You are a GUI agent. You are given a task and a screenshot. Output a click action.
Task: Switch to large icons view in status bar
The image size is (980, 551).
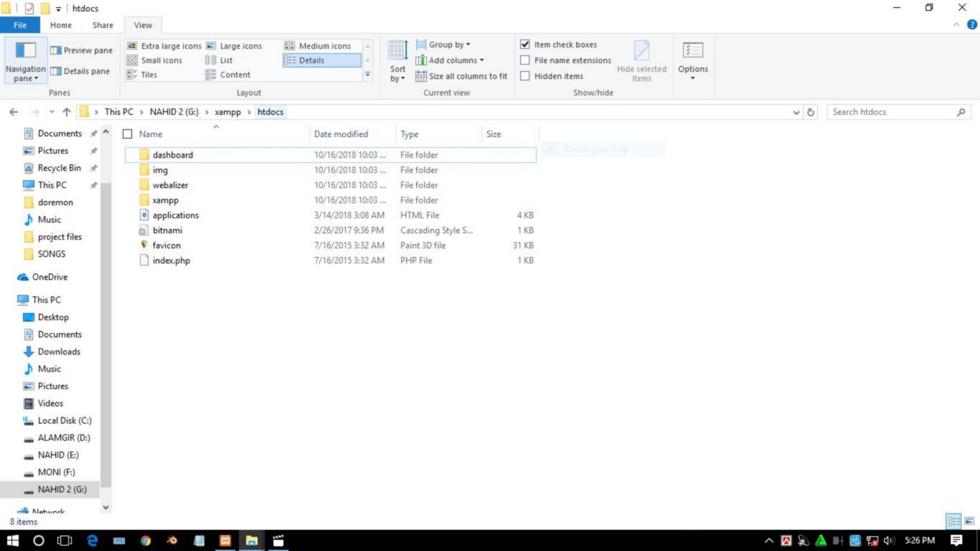[x=969, y=521]
